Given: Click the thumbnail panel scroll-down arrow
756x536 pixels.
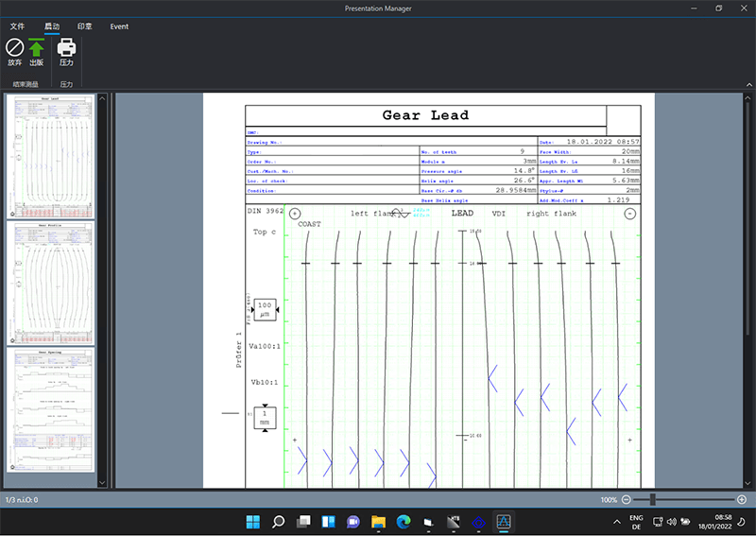Looking at the screenshot, I should 102,482.
